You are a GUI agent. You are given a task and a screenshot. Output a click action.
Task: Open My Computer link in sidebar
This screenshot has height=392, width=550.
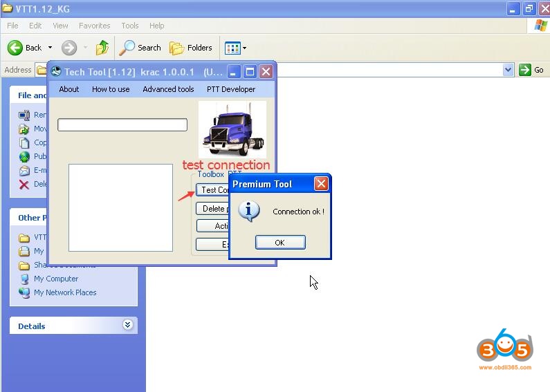click(56, 279)
